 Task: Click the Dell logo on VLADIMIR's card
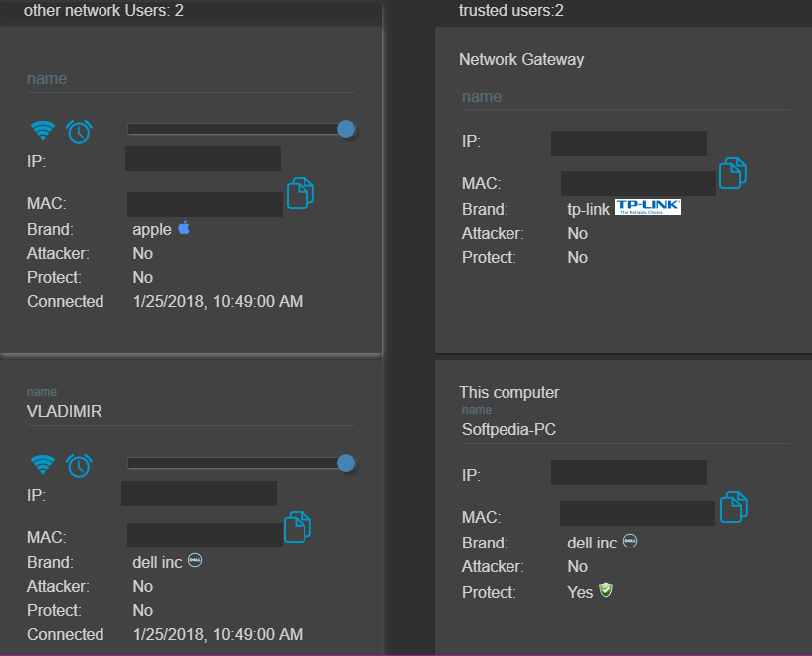(194, 560)
